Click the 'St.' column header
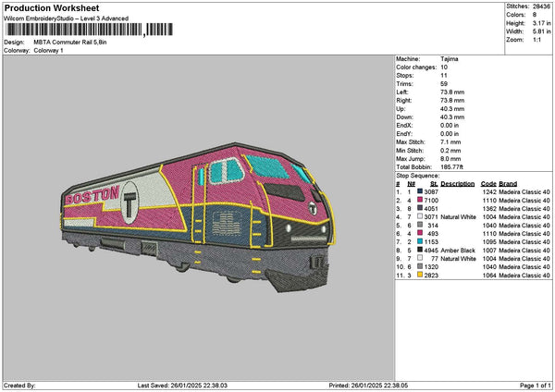The width and height of the screenshot is (555, 392). pos(434,184)
